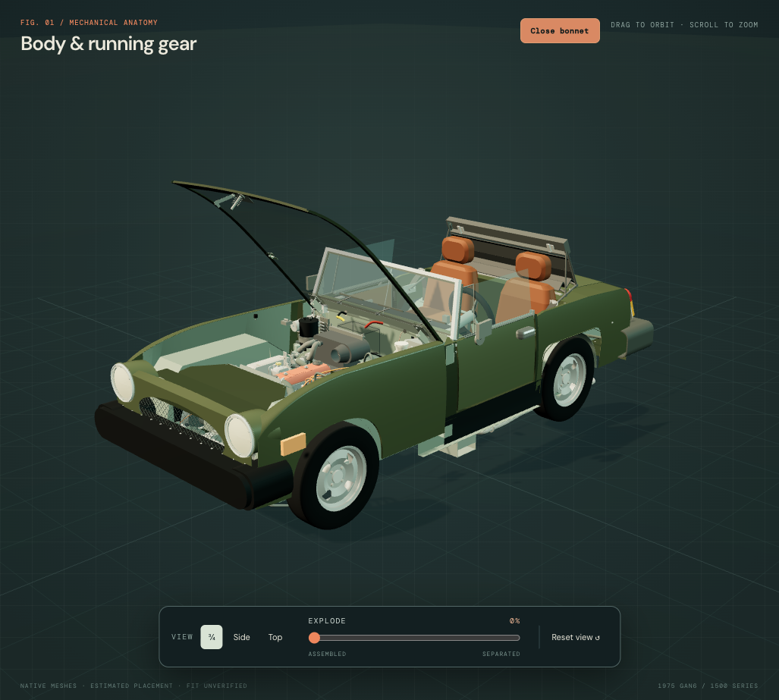
Task: Click the '0%' explode value
Action: point(515,621)
